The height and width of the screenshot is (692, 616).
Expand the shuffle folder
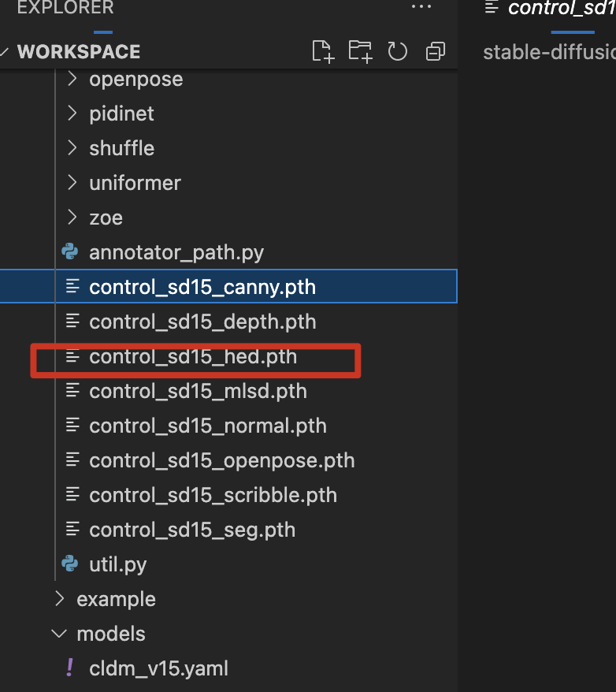72,148
